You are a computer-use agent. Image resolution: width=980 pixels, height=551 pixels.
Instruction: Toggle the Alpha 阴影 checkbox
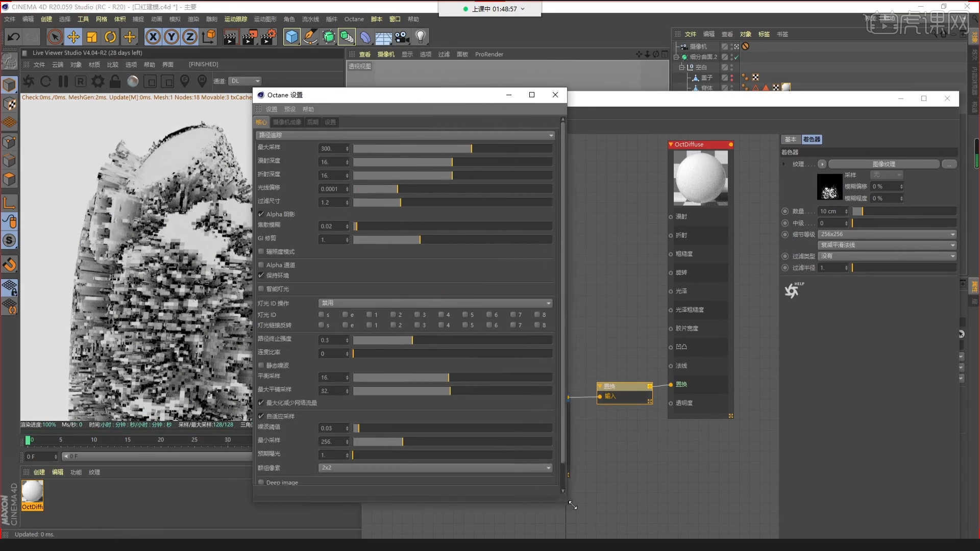pos(261,214)
